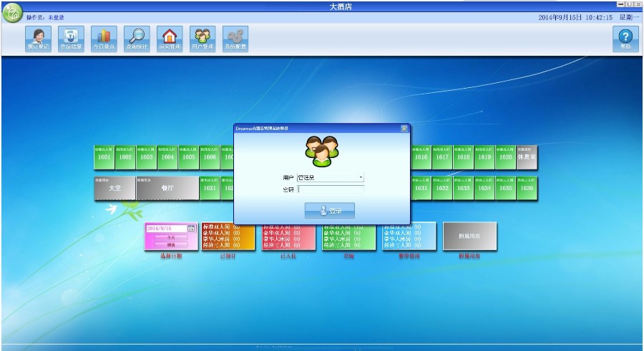Open 住宿结算 checkout toolbar icon

pos(71,39)
